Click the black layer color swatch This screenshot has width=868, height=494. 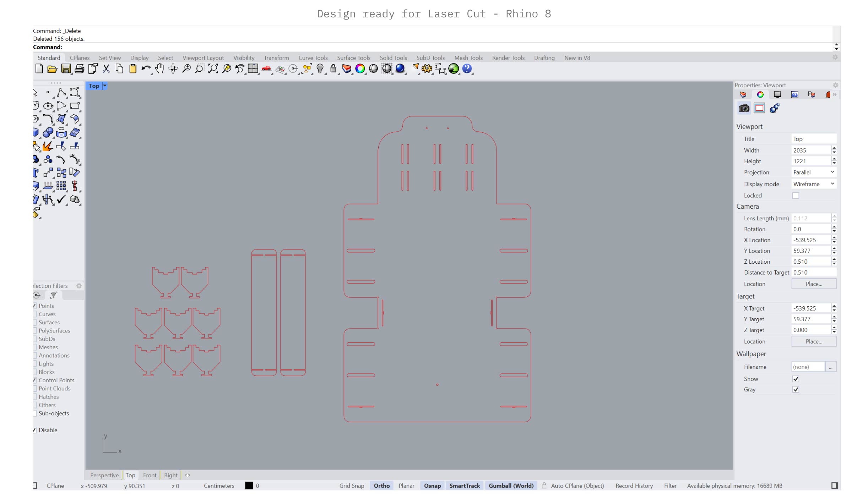pyautogui.click(x=249, y=486)
